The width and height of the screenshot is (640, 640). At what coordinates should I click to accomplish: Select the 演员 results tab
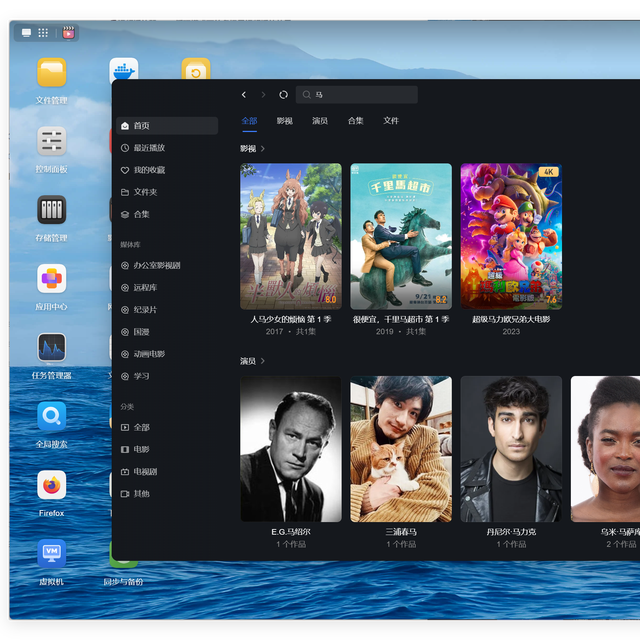coord(320,121)
